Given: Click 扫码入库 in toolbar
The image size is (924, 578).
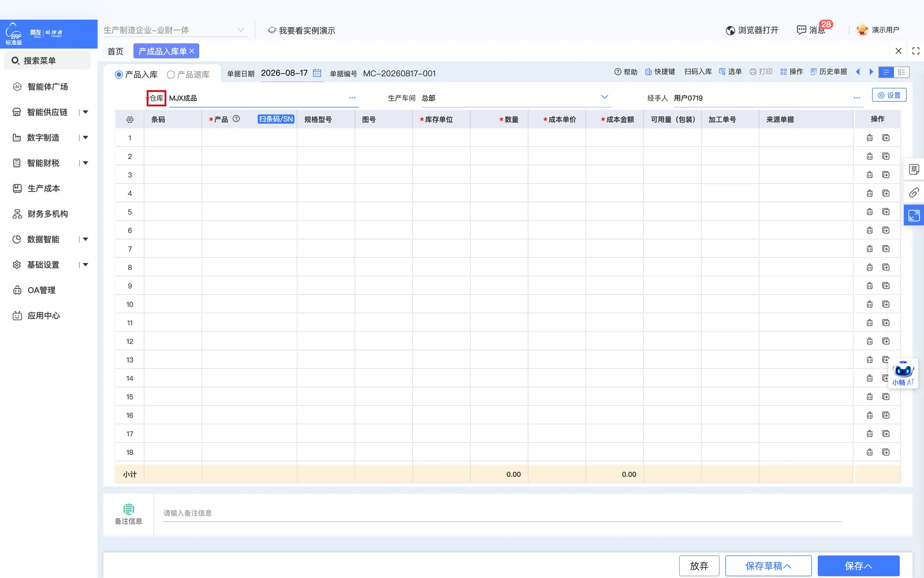Looking at the screenshot, I should (x=698, y=72).
